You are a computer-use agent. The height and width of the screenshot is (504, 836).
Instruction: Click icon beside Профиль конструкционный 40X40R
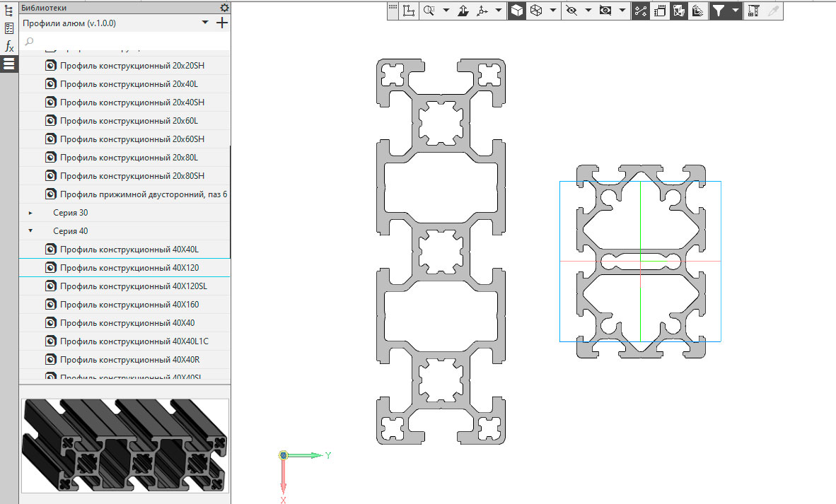point(51,360)
